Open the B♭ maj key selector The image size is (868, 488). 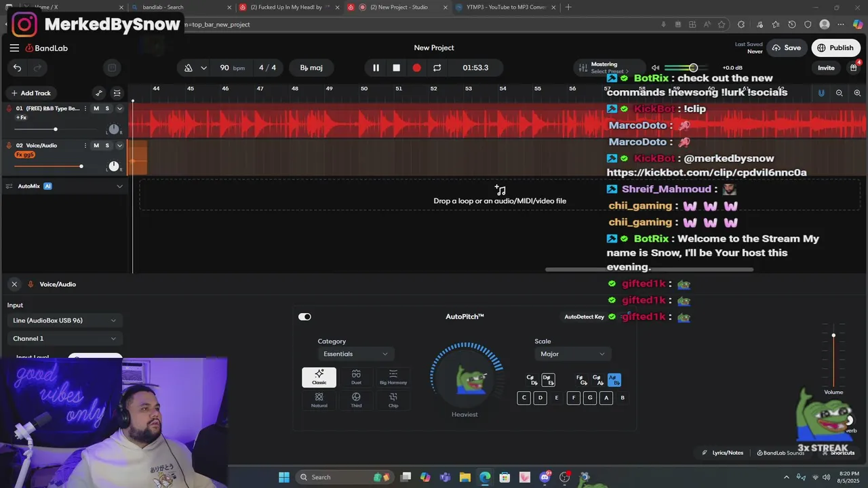coord(311,68)
